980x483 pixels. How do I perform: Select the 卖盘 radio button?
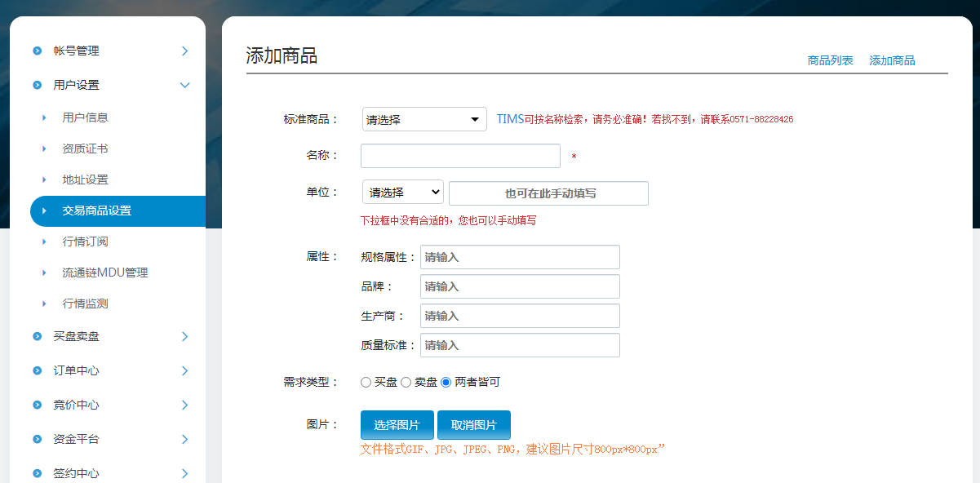point(406,382)
